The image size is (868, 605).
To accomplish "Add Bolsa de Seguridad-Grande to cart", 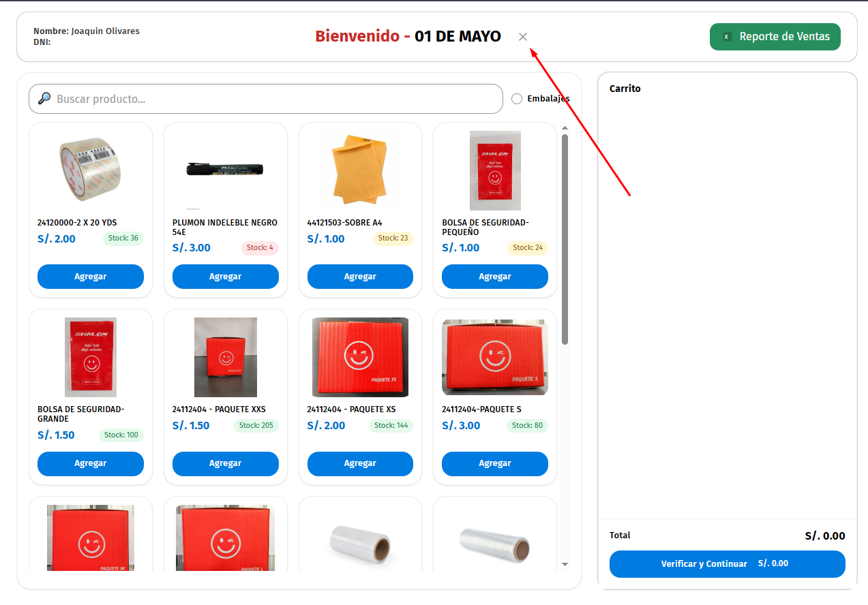I will coord(90,463).
